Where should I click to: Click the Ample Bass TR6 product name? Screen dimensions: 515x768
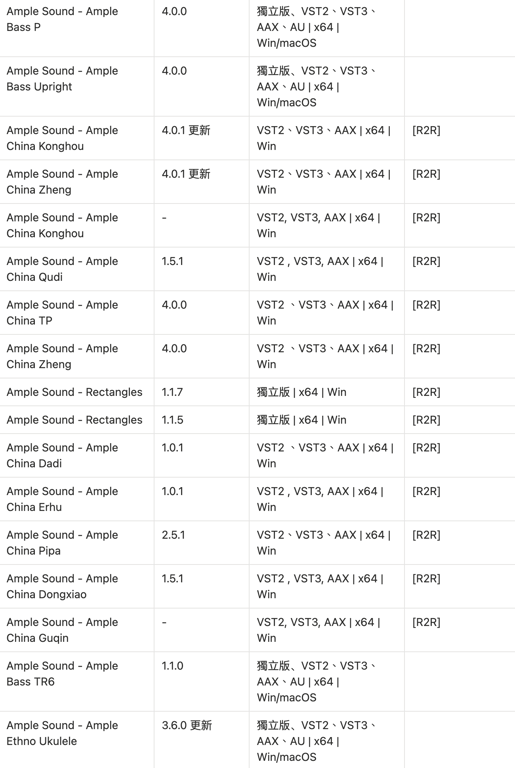coord(62,673)
